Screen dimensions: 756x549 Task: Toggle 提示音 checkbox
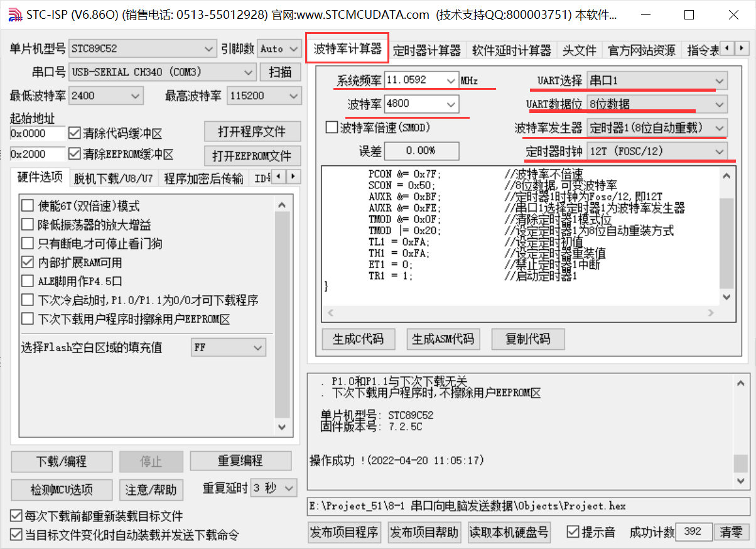(x=573, y=531)
